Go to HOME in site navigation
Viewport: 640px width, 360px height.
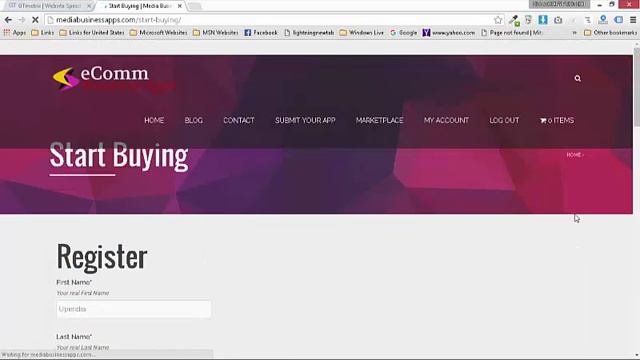pos(154,120)
